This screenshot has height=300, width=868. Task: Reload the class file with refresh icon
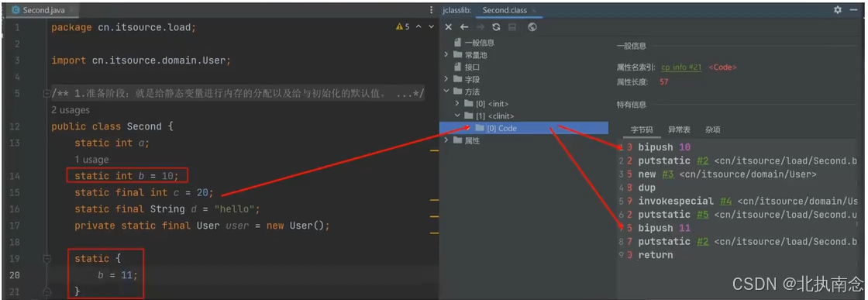496,26
